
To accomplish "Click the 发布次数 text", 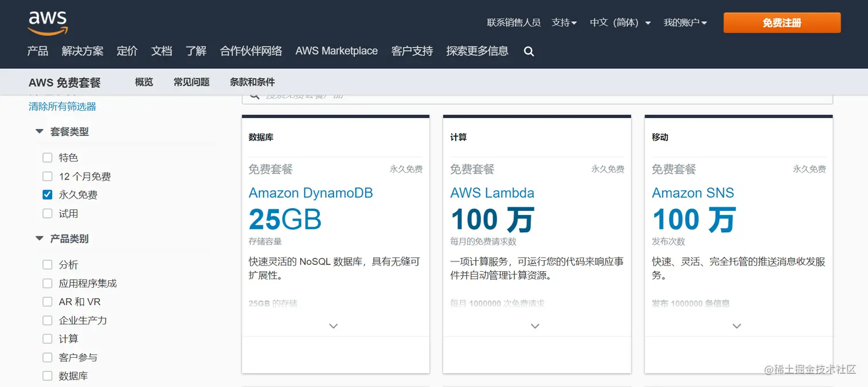I will [668, 242].
